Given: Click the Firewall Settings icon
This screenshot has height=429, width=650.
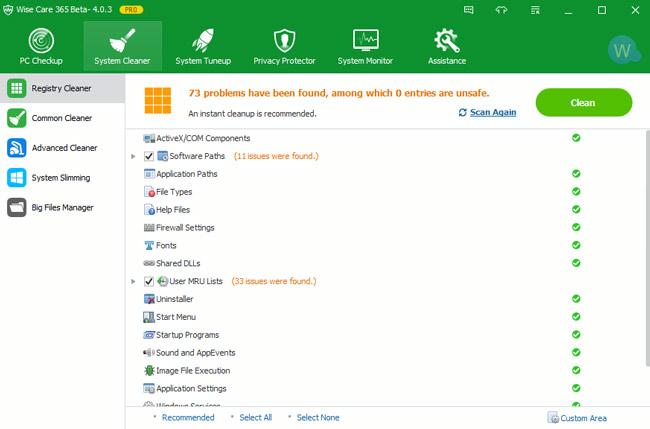Looking at the screenshot, I should pyautogui.click(x=149, y=228).
